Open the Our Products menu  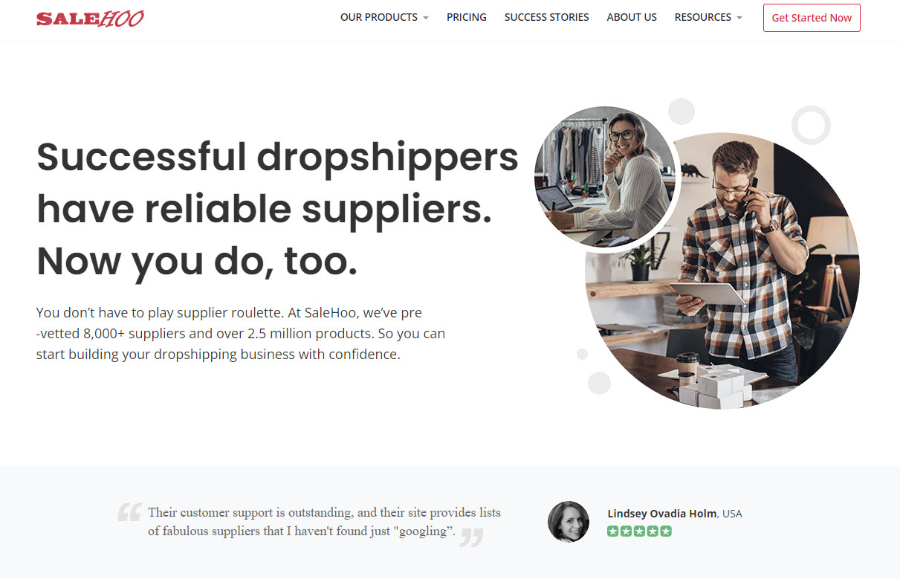pos(384,17)
